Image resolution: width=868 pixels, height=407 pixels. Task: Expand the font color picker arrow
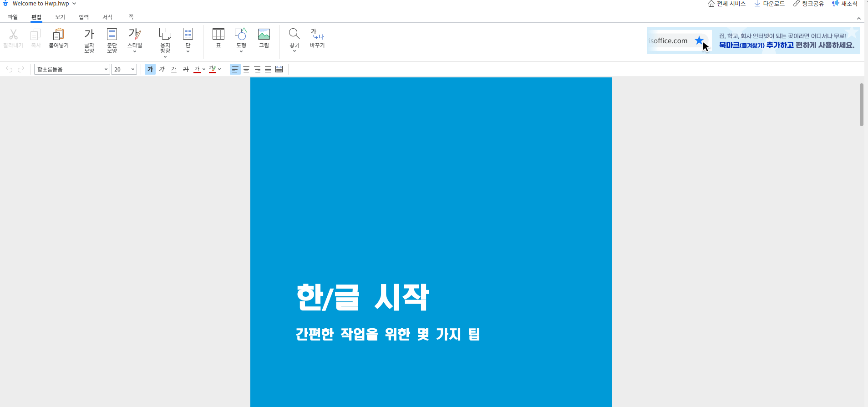tap(204, 69)
